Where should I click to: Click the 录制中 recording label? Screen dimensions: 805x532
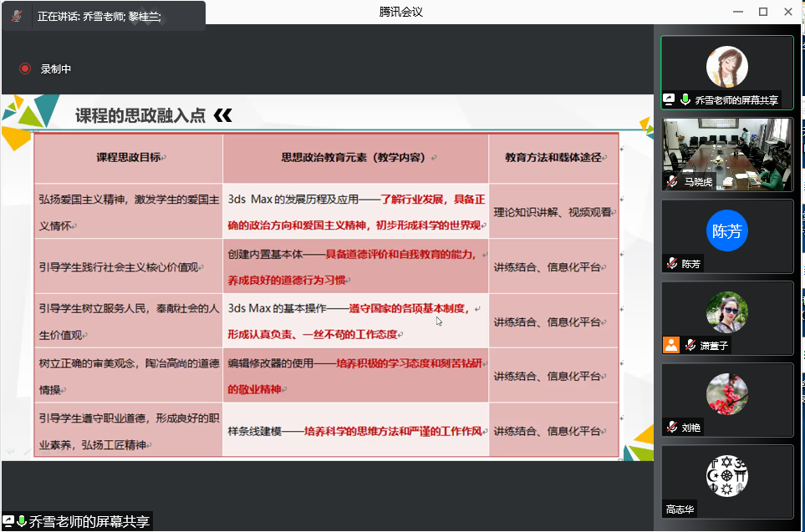point(56,68)
